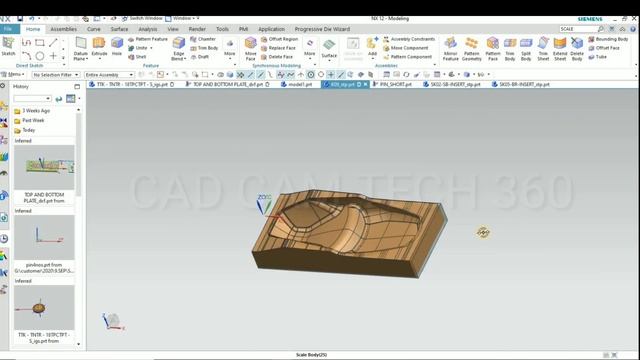Click Mirror Feature tool
Image resolution: width=640 pixels, height=360 pixels.
pyautogui.click(x=451, y=49)
